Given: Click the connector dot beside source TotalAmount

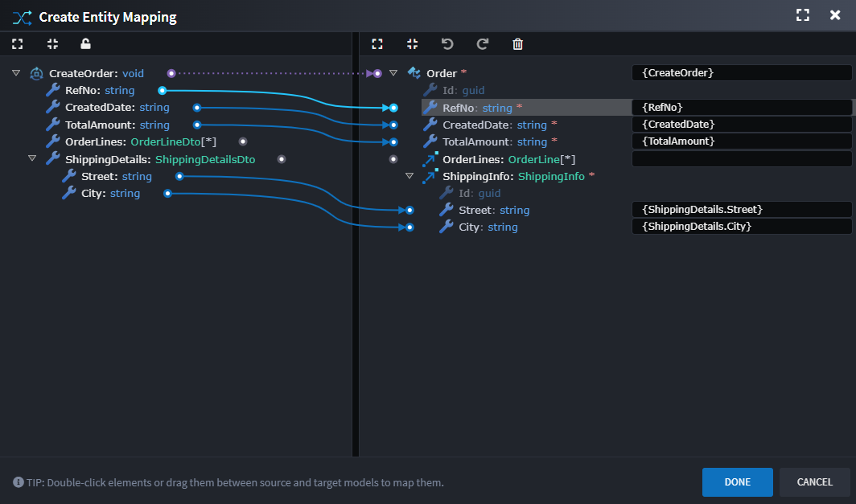Looking at the screenshot, I should click(196, 125).
